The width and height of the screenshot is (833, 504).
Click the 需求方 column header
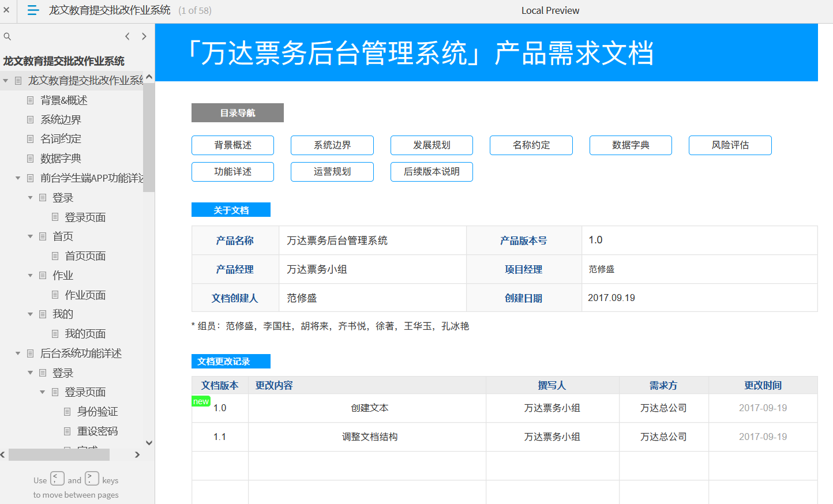pos(663,385)
